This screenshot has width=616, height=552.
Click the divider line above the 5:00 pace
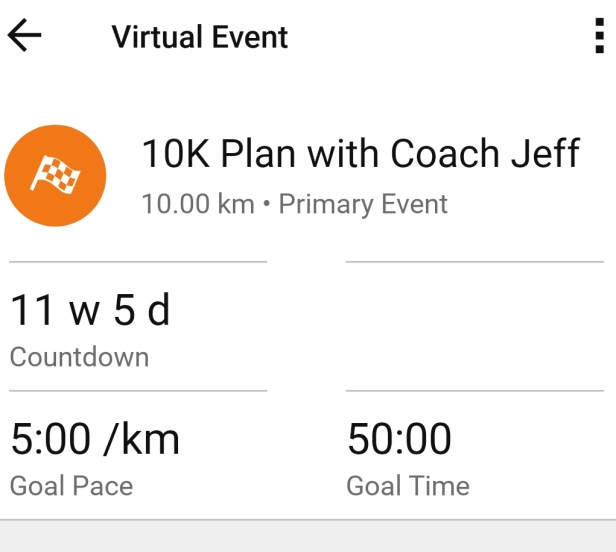(138, 391)
